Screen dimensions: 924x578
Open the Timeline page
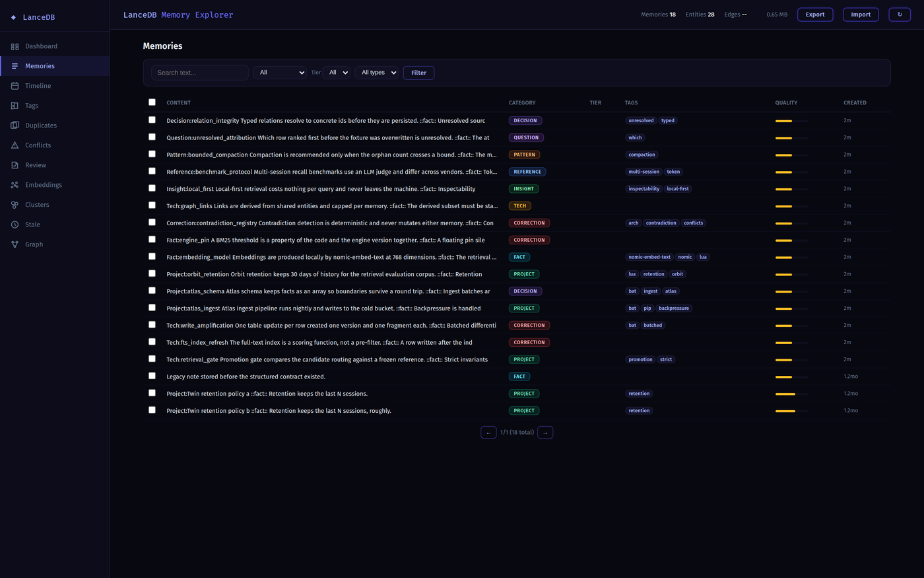[x=55, y=86]
